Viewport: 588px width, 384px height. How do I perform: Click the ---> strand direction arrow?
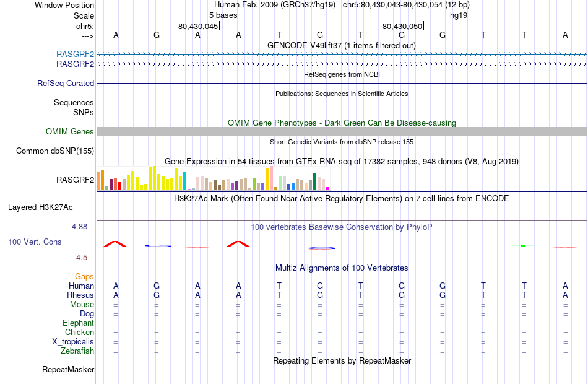tap(87, 36)
